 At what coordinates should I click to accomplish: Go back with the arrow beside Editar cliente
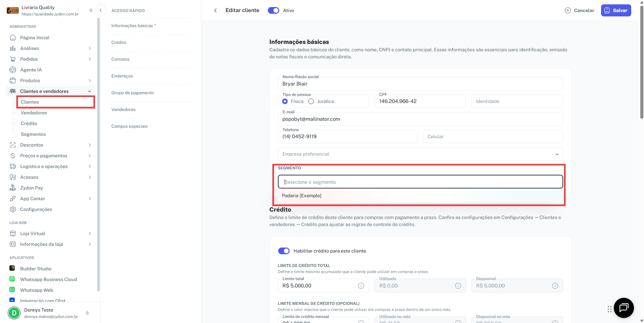coord(215,10)
